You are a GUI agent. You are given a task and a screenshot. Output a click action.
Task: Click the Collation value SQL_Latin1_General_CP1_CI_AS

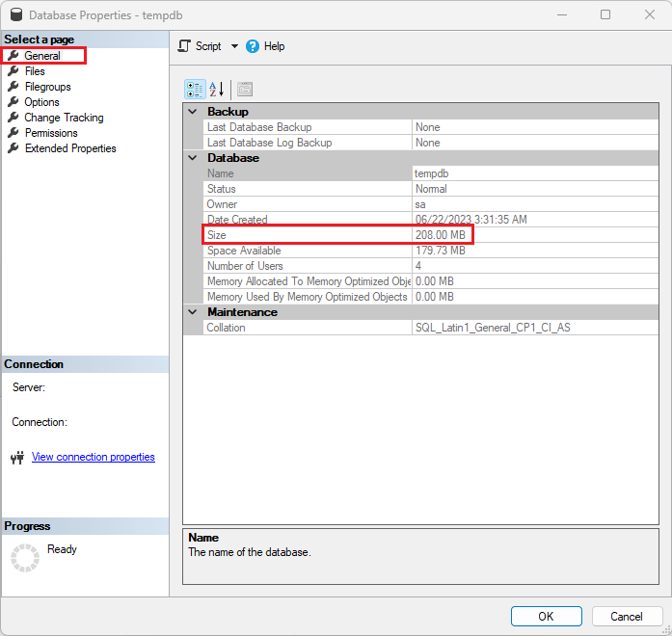[493, 328]
